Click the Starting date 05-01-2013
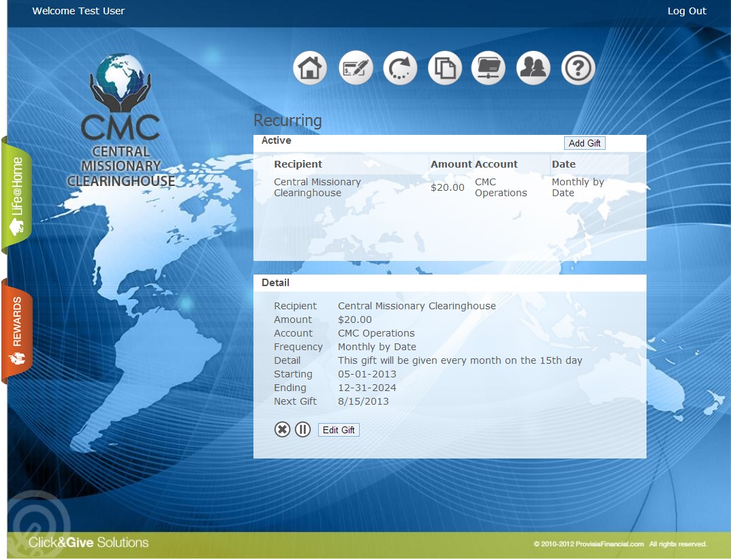This screenshot has width=731, height=560. 367,374
